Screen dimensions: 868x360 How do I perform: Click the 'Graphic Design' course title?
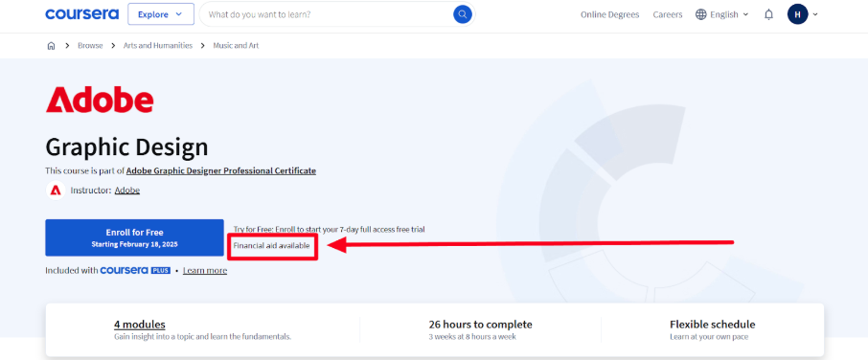coord(126,147)
